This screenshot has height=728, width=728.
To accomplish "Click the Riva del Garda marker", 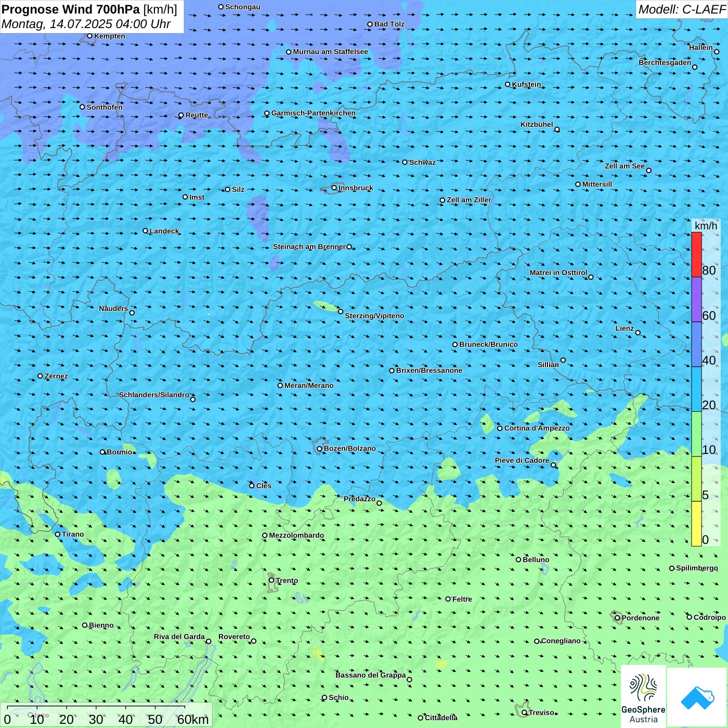I will tap(209, 641).
